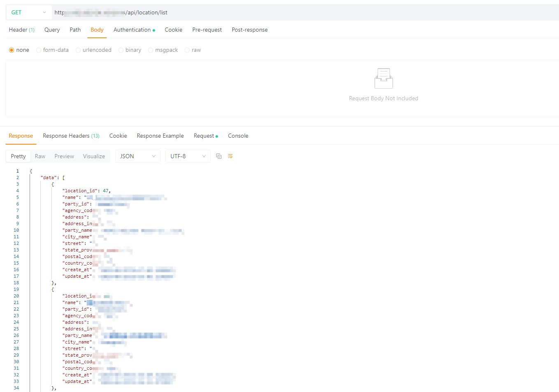Click the request URL input field
Image resolution: width=559 pixels, height=392 pixels.
pyautogui.click(x=288, y=12)
